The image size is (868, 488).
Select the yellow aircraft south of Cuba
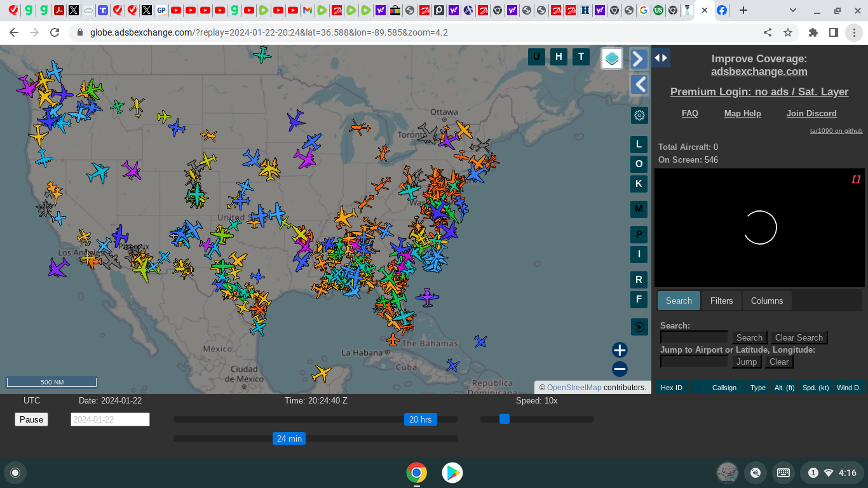(x=322, y=373)
